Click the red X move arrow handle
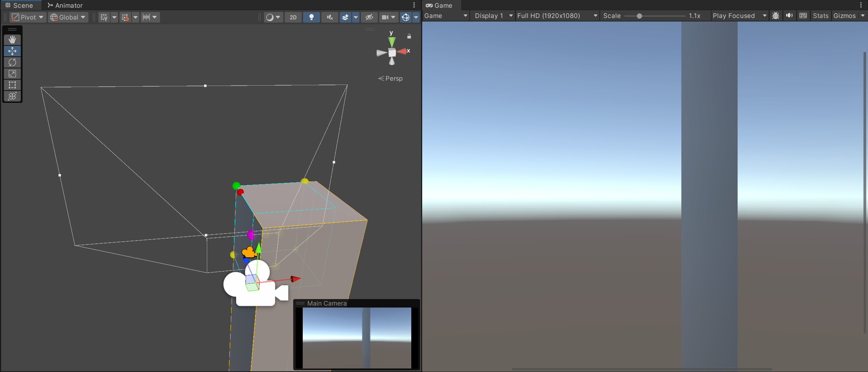The image size is (868, 372). [295, 279]
